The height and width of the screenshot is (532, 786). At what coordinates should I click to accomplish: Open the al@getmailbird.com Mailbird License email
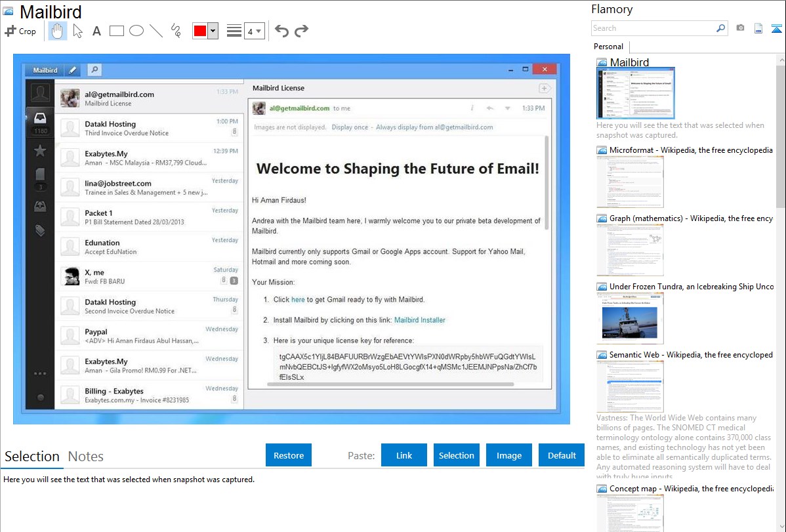pyautogui.click(x=149, y=98)
